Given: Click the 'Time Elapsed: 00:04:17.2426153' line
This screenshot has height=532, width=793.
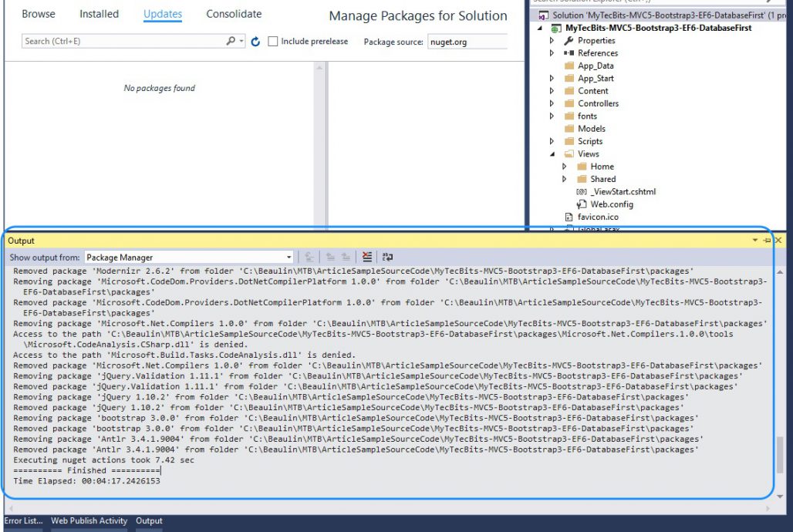Looking at the screenshot, I should coord(86,481).
